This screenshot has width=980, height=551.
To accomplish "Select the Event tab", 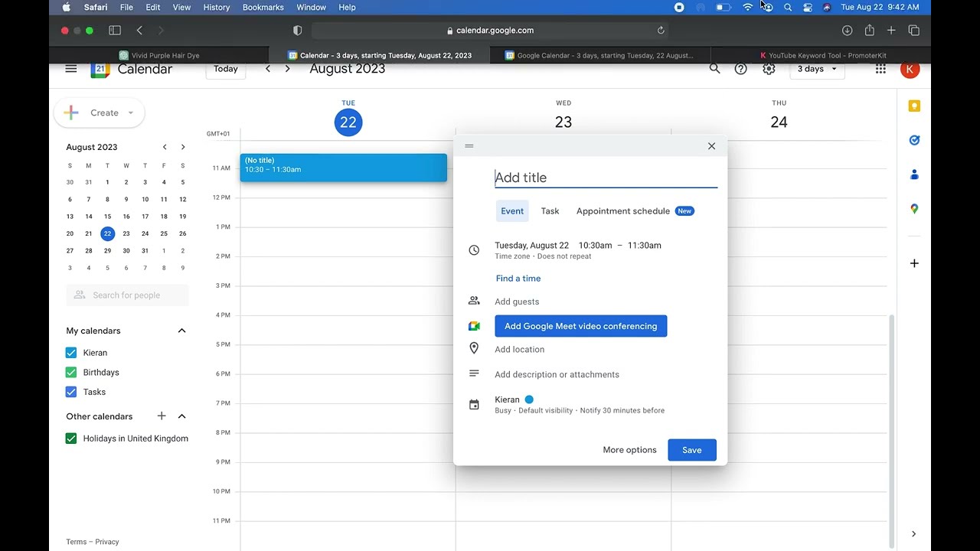I will click(x=512, y=211).
